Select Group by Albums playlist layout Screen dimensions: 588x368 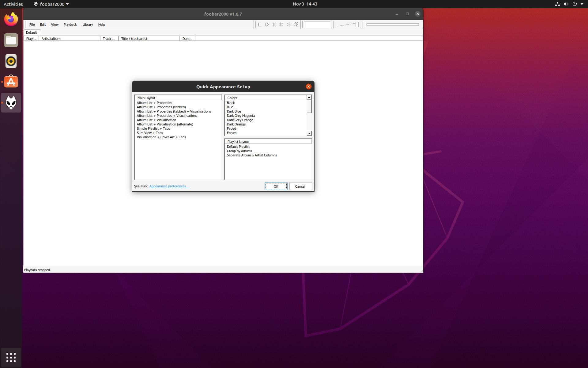click(239, 151)
